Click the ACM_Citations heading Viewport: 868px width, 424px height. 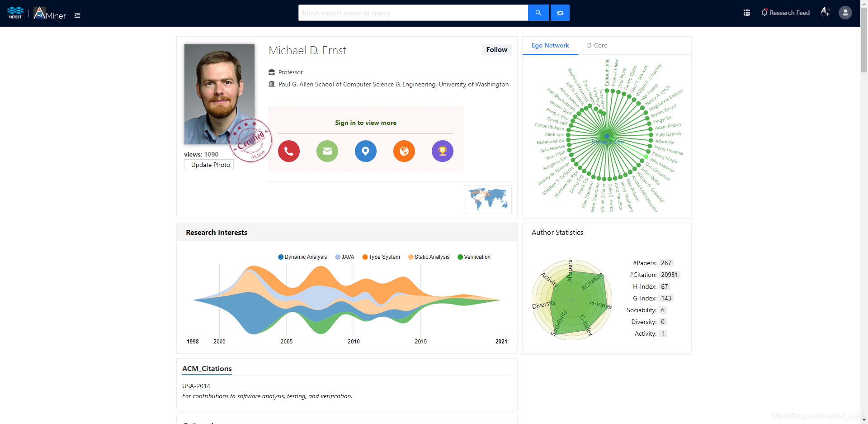(207, 369)
